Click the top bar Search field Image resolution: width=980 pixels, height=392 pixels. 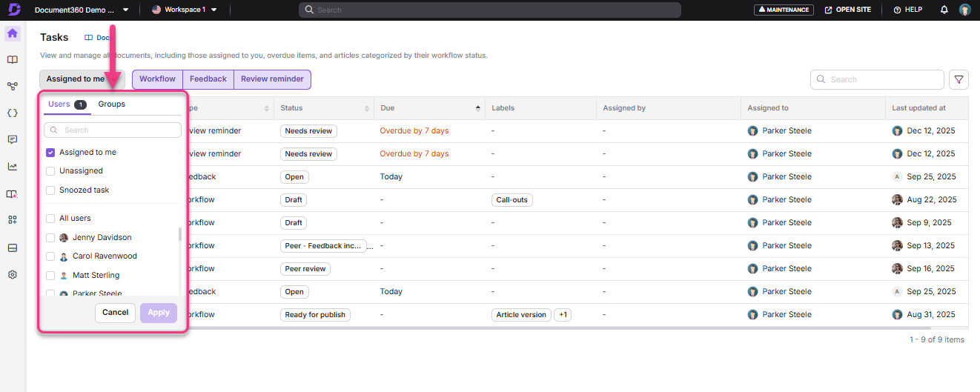tap(489, 10)
